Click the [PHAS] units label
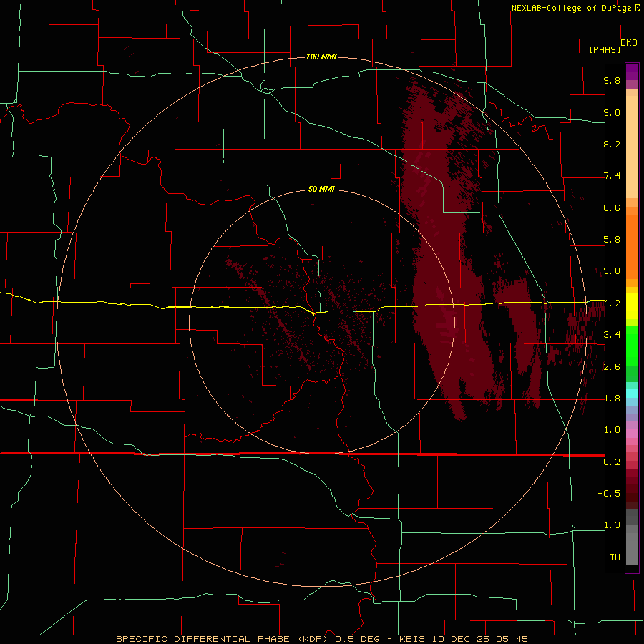The width and height of the screenshot is (644, 644). click(x=605, y=49)
